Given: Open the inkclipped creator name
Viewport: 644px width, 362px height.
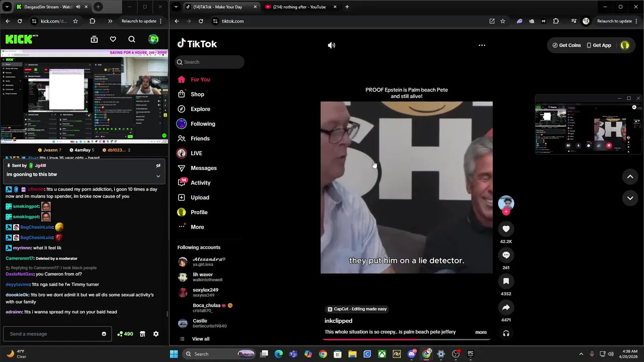Looking at the screenshot, I should tap(338, 321).
